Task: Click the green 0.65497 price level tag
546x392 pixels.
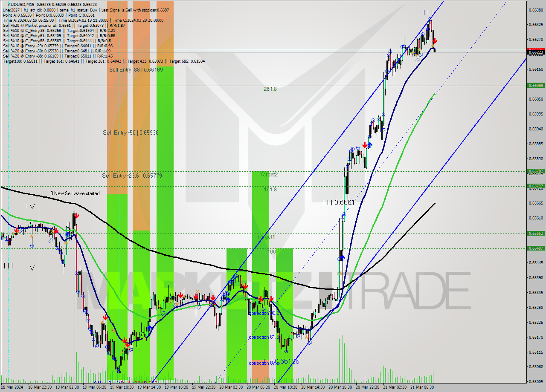Action: [x=536, y=248]
